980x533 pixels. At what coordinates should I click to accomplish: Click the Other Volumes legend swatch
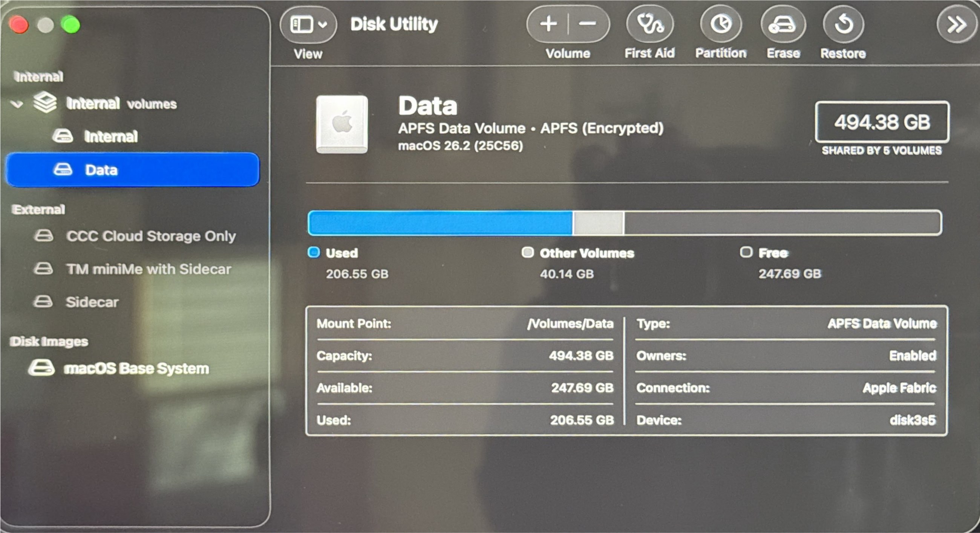[527, 252]
